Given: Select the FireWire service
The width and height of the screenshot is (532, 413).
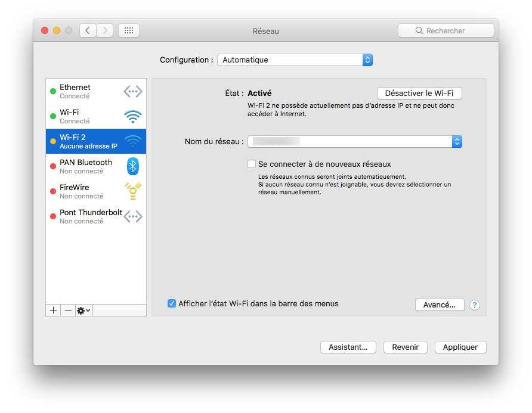Looking at the screenshot, I should 96,191.
